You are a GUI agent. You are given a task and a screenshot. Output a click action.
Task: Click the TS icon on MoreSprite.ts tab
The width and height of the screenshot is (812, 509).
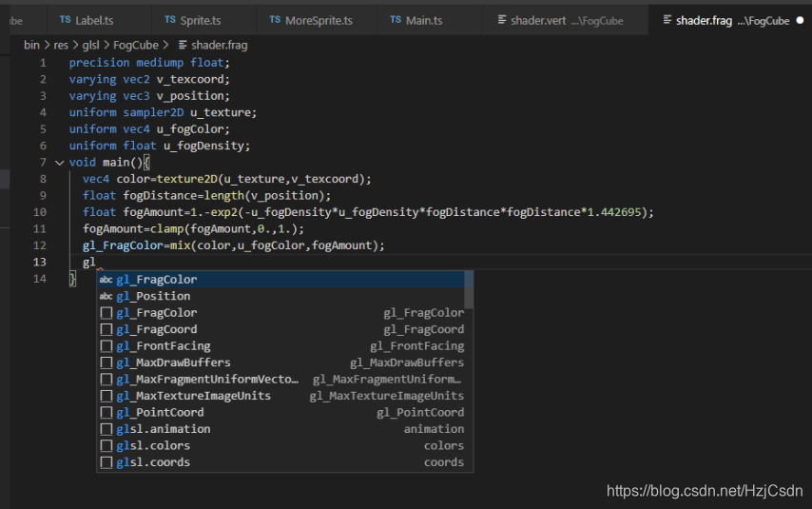click(x=275, y=20)
